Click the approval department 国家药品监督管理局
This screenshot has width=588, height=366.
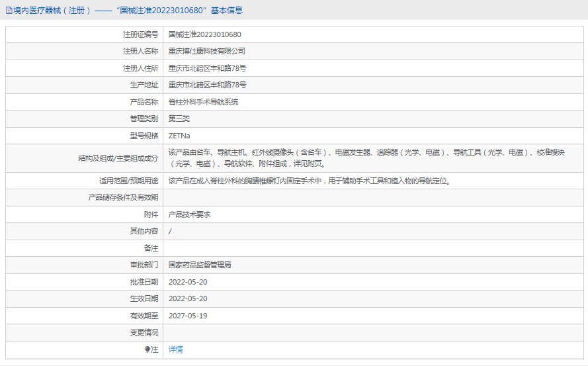tap(200, 265)
